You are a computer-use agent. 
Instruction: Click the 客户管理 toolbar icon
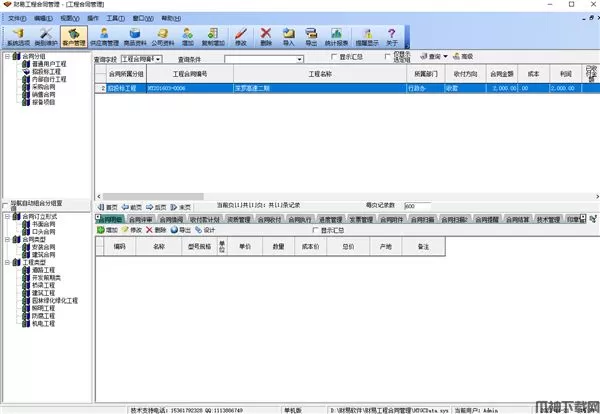(75, 37)
